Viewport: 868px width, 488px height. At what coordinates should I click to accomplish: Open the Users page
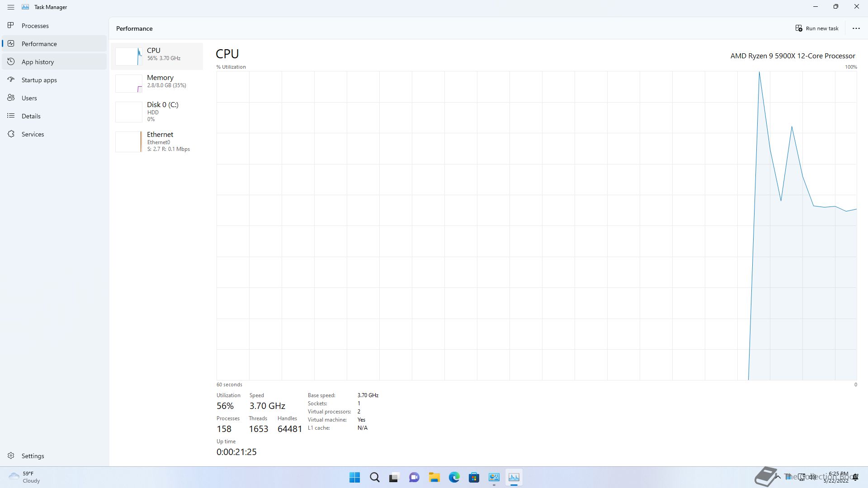click(x=54, y=98)
